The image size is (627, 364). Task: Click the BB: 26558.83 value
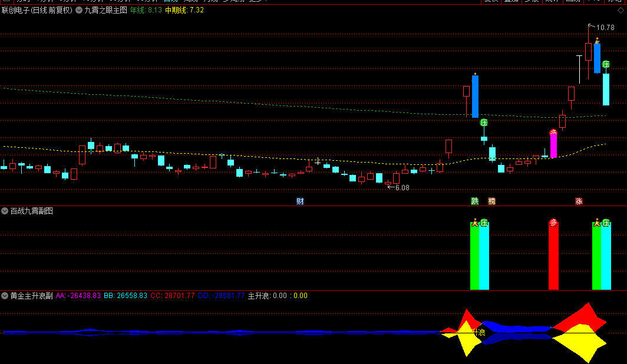126,296
